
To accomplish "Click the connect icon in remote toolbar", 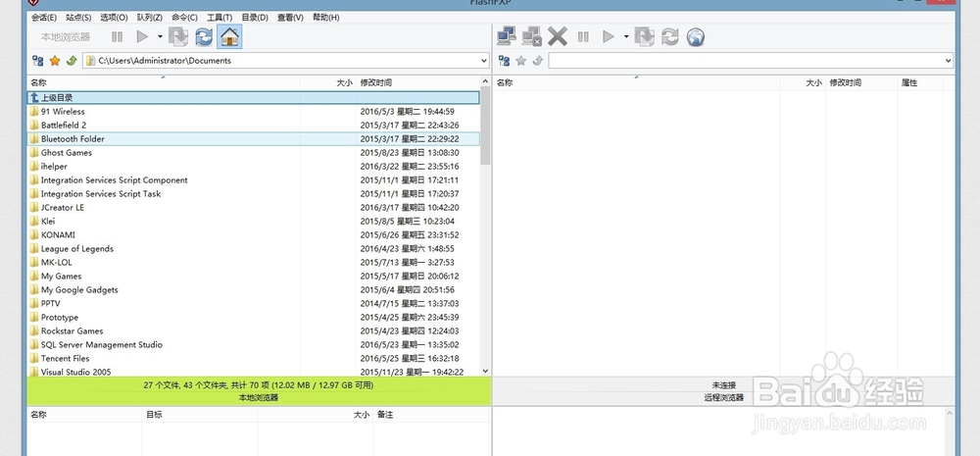I will click(x=507, y=37).
